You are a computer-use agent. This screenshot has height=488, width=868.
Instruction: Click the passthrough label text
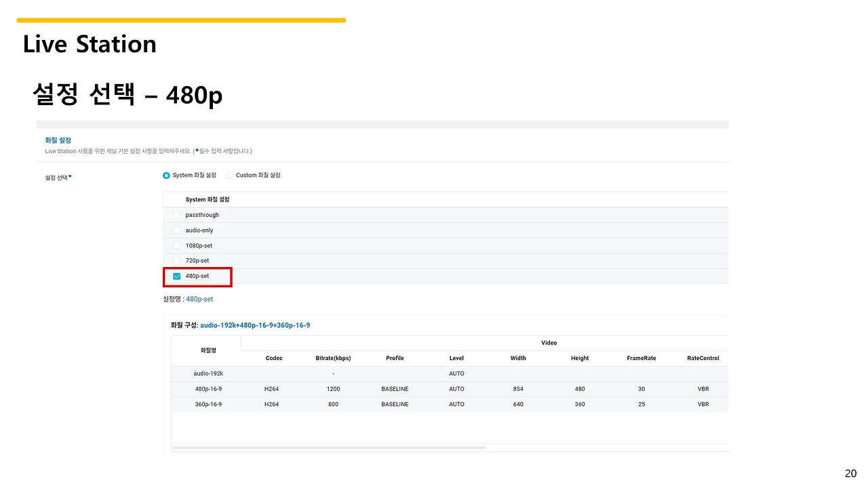pyautogui.click(x=202, y=215)
